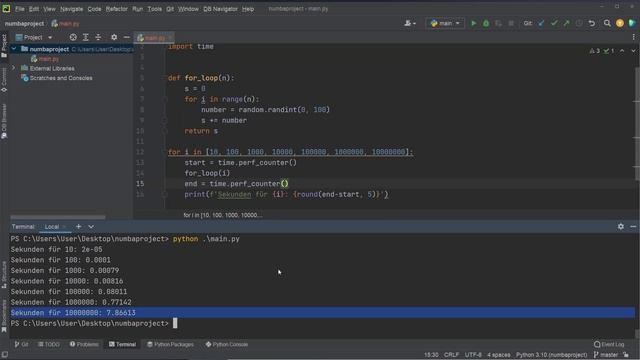Open the Refactor menu
The height and width of the screenshot is (360, 640).
click(x=116, y=9)
